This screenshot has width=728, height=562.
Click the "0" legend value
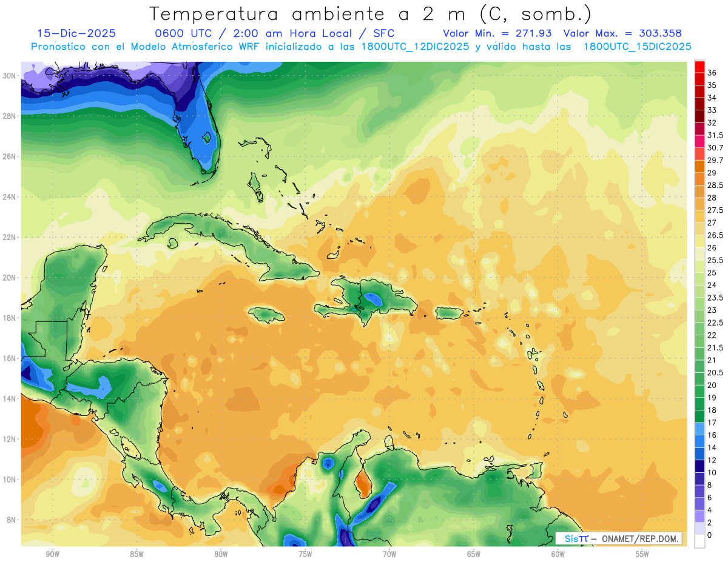click(x=710, y=535)
